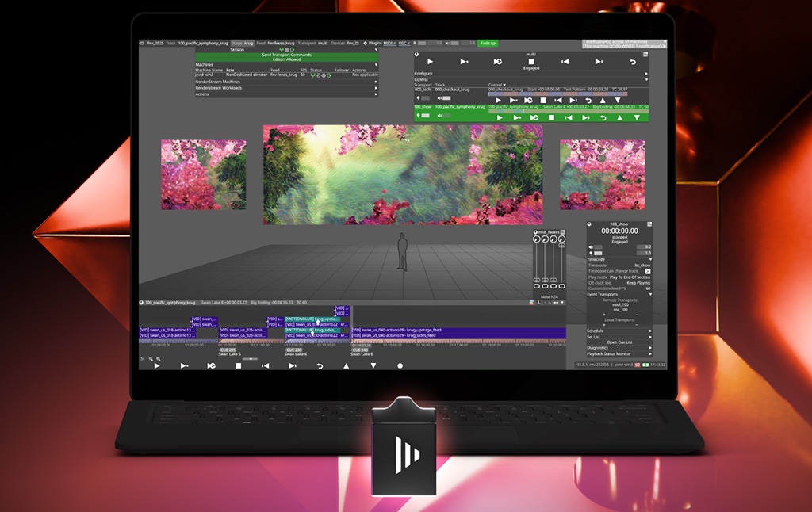Click up arrow in 100_show green row
This screenshot has height=512, width=812.
point(620,117)
